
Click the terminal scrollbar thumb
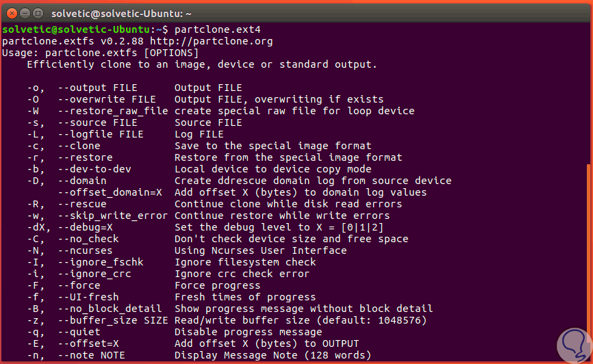click(589, 260)
